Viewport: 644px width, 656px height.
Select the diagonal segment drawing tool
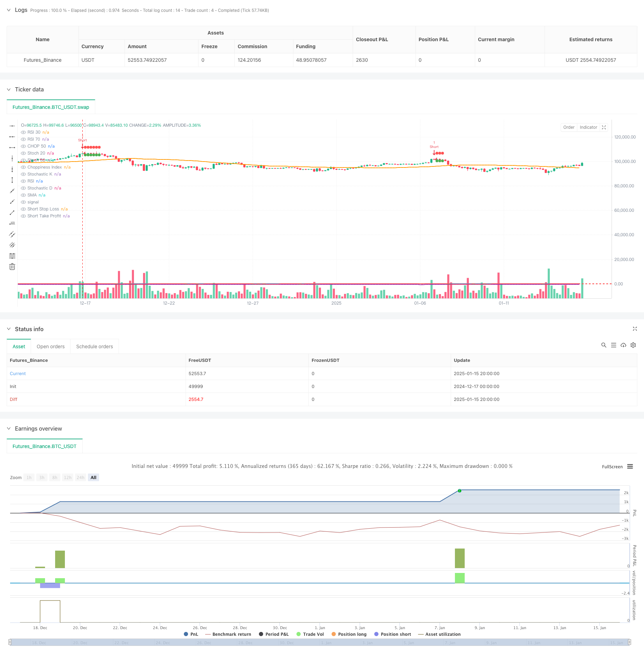coord(12,213)
